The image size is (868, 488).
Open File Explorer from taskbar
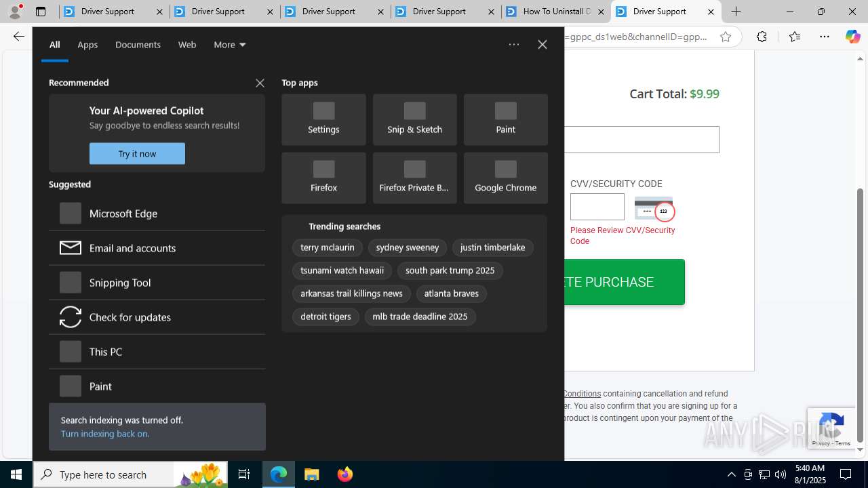click(311, 474)
